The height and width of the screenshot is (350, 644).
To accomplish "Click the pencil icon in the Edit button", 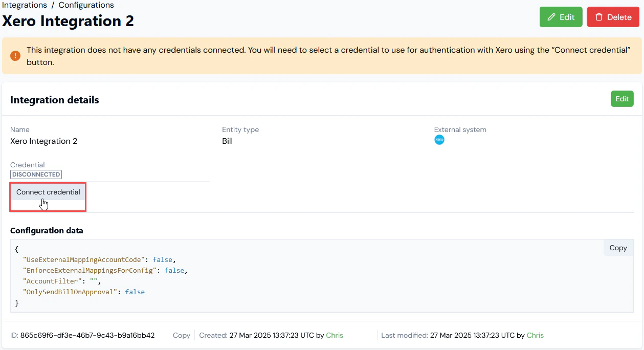I will click(551, 17).
